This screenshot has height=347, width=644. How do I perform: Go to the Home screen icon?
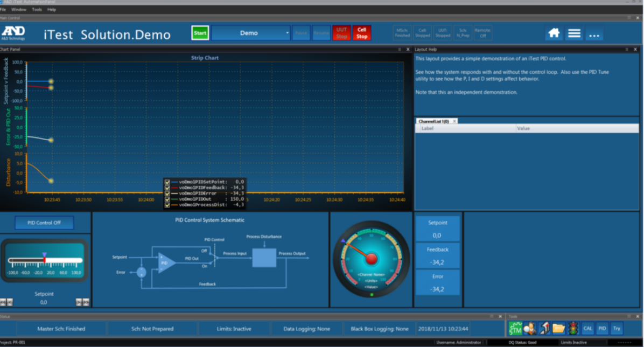click(x=554, y=33)
